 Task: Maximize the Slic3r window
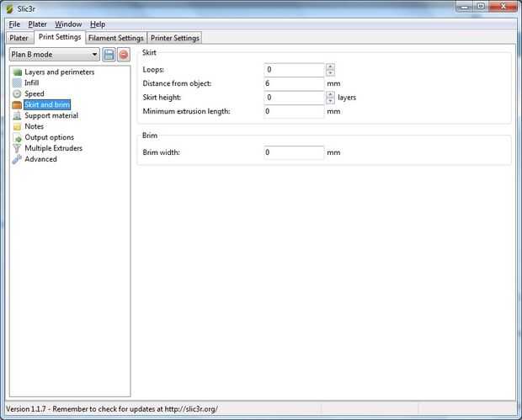481,7
